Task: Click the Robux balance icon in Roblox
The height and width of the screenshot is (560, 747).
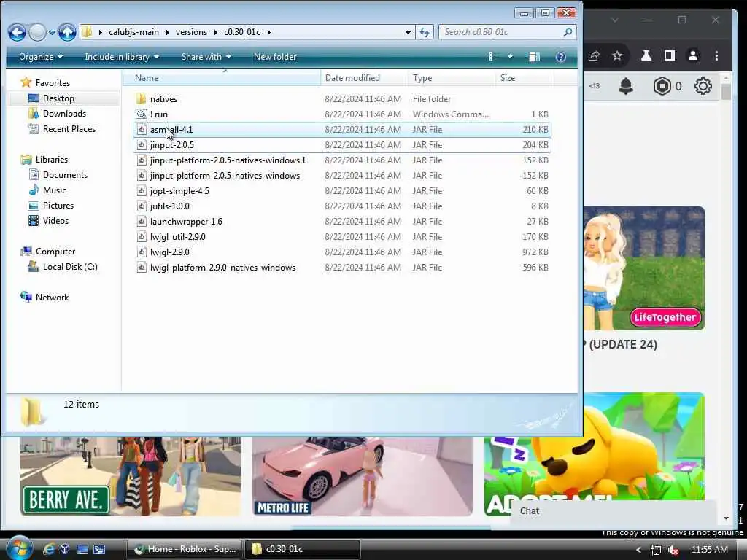Action: click(x=662, y=86)
